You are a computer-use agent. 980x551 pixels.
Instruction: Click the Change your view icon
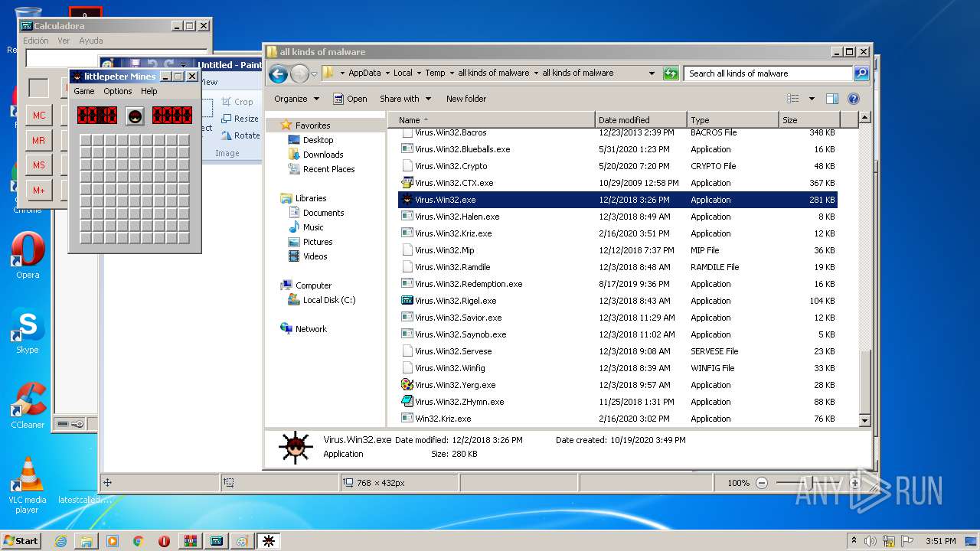coord(792,99)
